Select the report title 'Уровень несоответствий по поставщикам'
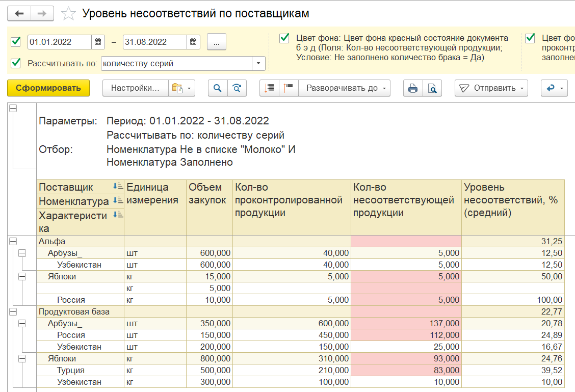Screen dimensions: 575x392 (x=195, y=14)
